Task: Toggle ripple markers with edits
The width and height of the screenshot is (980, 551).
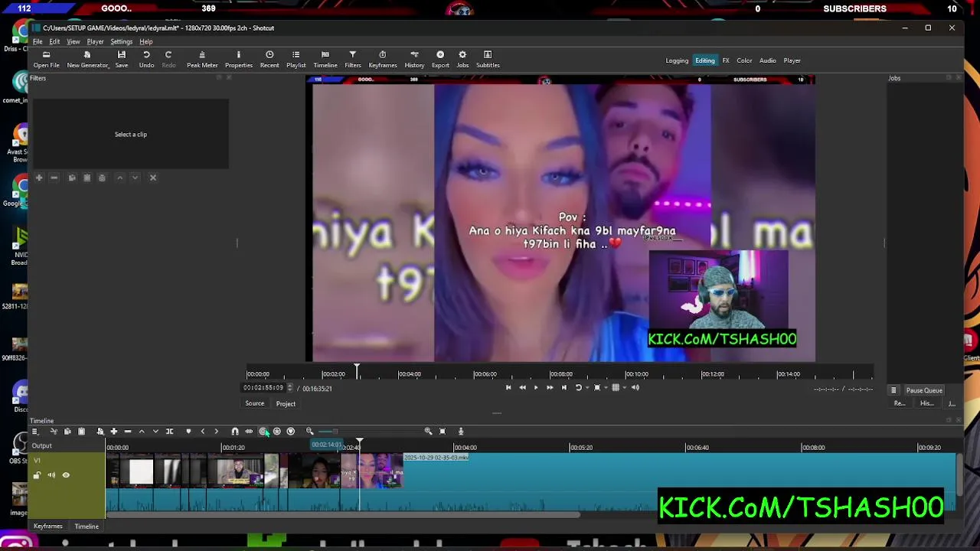Action: [290, 432]
